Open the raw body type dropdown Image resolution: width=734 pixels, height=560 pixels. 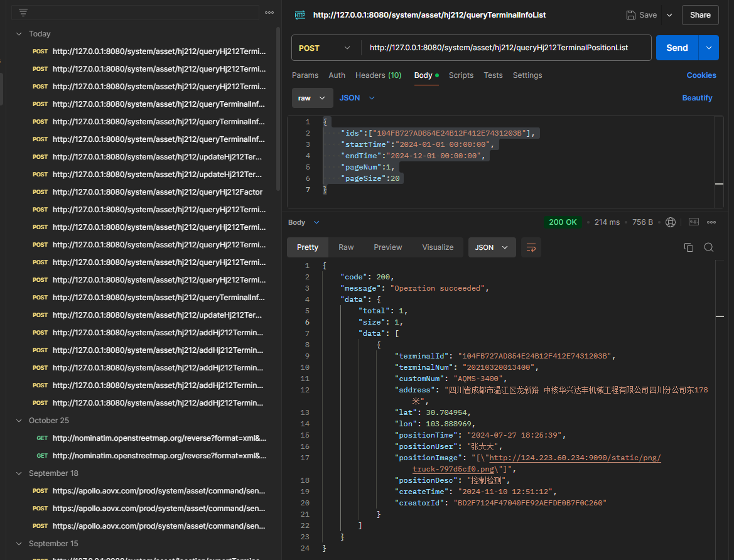[x=312, y=98]
